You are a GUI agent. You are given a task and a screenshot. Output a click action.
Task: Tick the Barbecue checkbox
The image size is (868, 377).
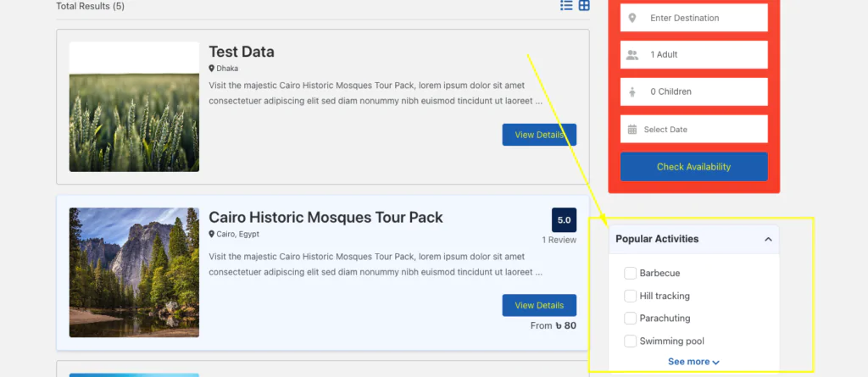(630, 273)
